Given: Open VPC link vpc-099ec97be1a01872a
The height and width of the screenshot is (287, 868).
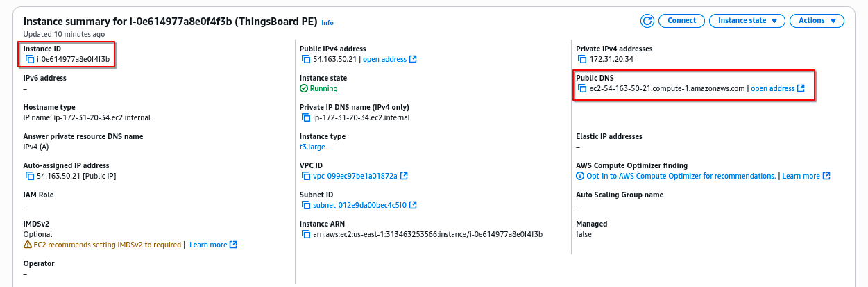Looking at the screenshot, I should click(355, 177).
